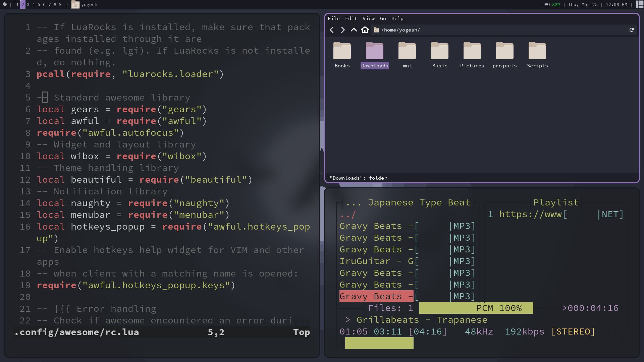Go up one directory level
This screenshot has width=644, height=362.
point(354,30)
